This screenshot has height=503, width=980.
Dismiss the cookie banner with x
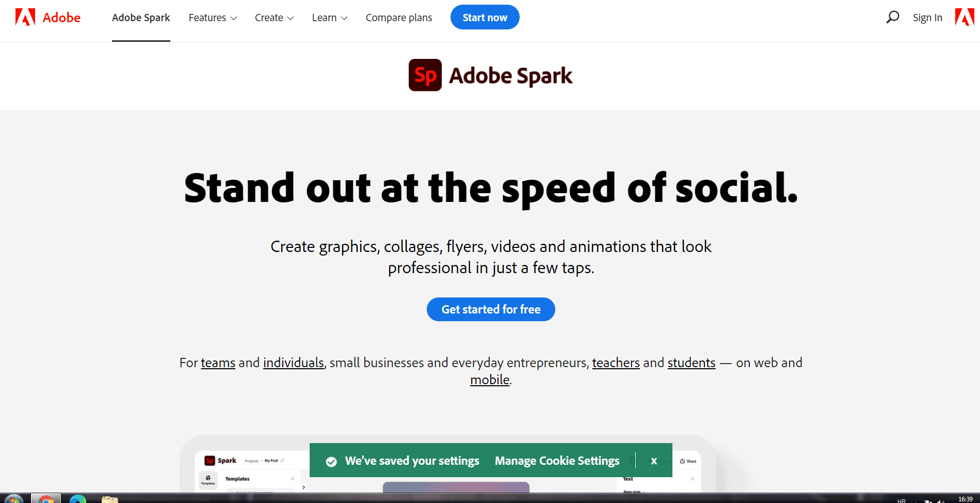point(654,461)
